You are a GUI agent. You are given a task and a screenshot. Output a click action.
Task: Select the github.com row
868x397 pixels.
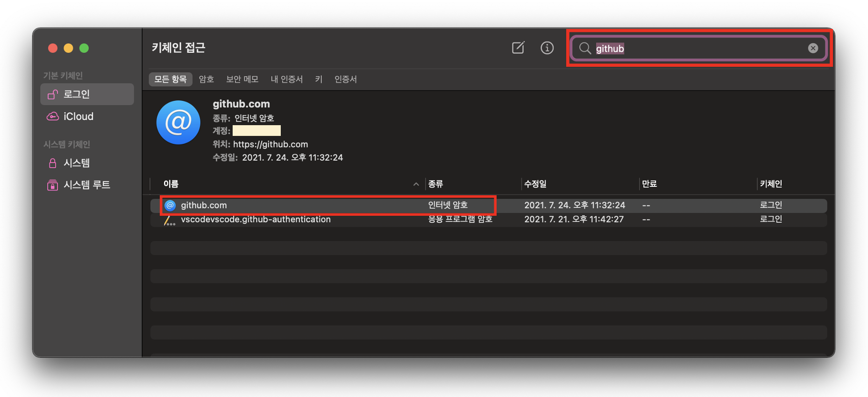point(489,206)
